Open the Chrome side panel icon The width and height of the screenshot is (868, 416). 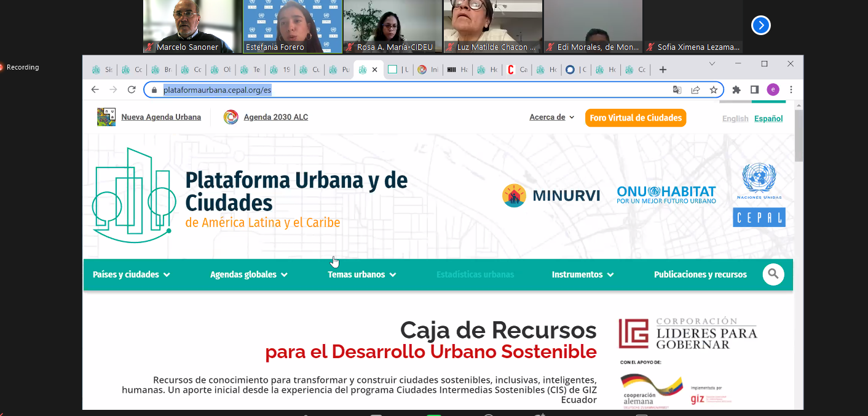755,90
